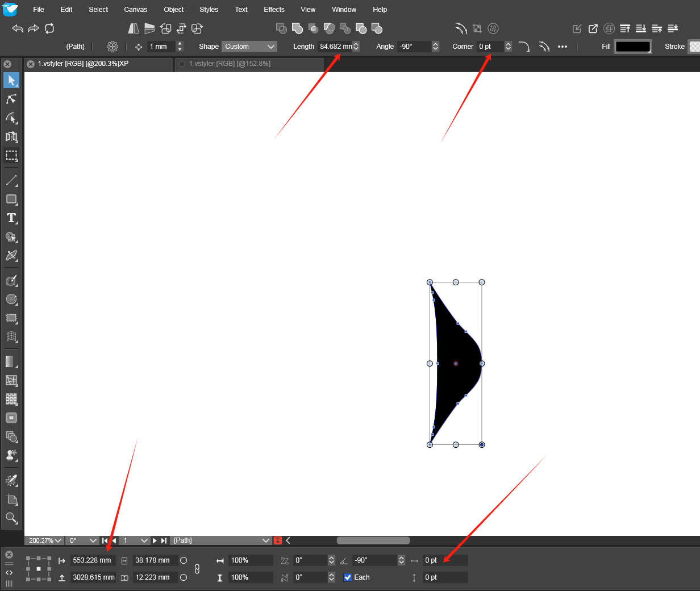Click the Undo arrow icon
This screenshot has height=591, width=700.
(18, 28)
